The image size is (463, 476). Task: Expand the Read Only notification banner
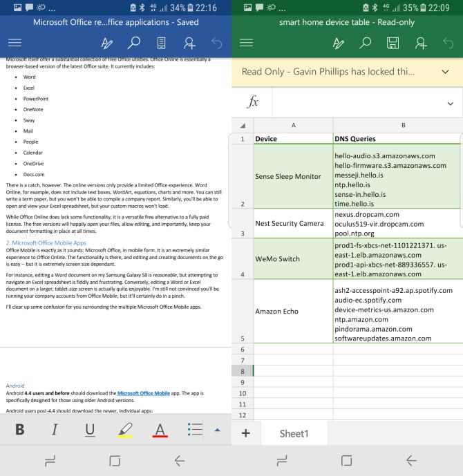(x=444, y=72)
